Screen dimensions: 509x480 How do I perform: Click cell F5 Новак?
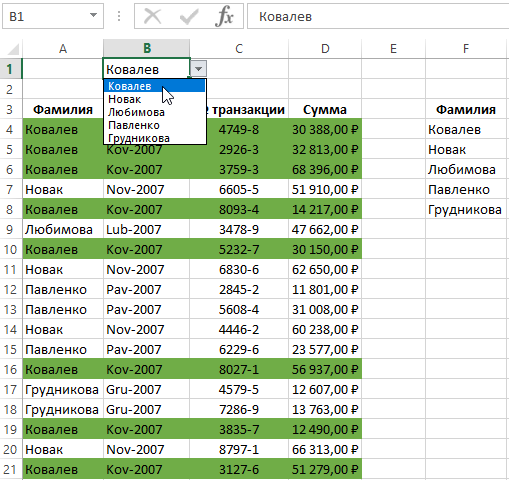pos(466,149)
